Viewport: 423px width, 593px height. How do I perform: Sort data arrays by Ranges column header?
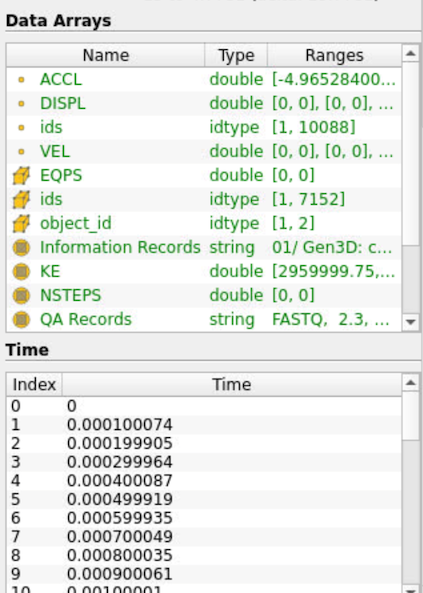coord(334,56)
